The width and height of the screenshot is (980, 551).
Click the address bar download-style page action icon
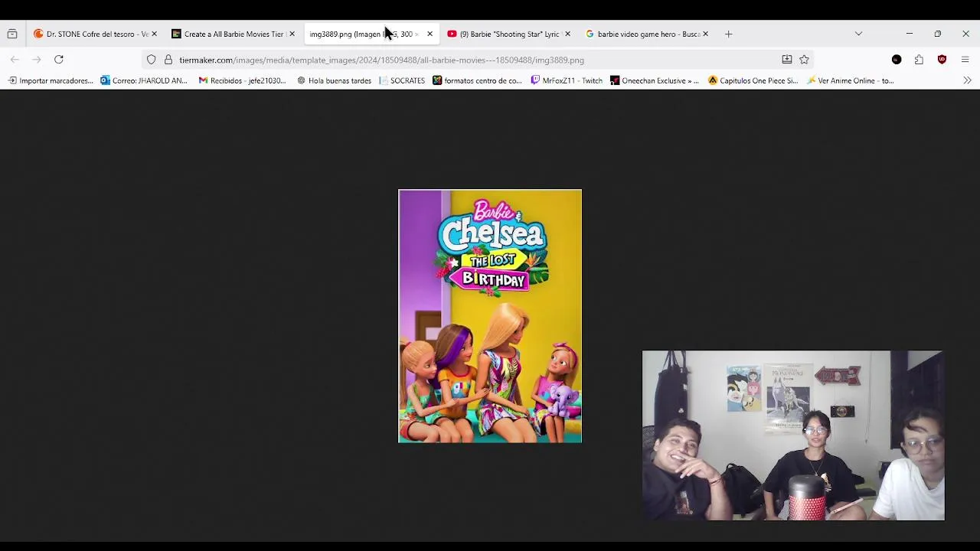(x=786, y=60)
